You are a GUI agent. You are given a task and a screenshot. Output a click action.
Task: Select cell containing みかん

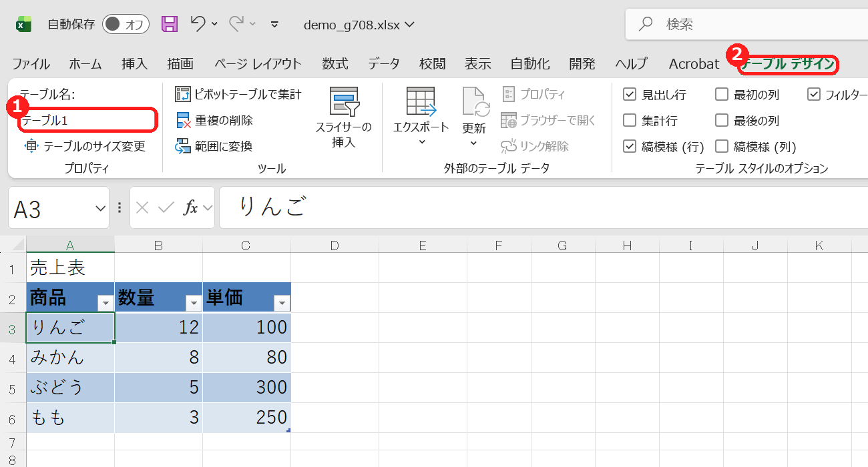click(x=70, y=358)
